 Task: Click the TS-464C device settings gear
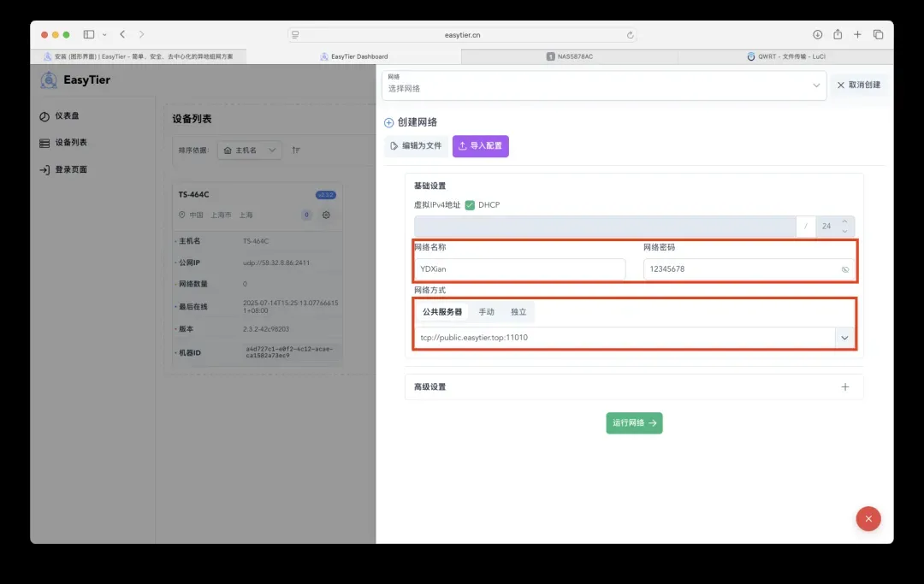[x=326, y=215]
